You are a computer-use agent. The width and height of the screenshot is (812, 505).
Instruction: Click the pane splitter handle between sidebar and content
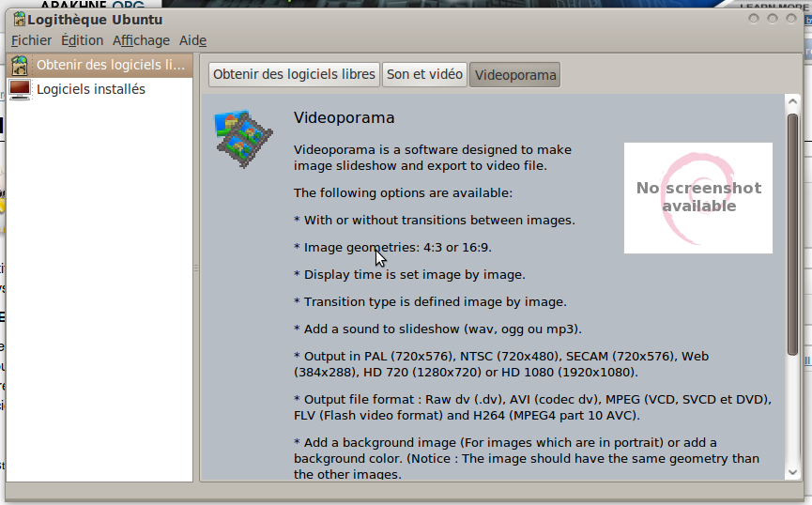(196, 268)
